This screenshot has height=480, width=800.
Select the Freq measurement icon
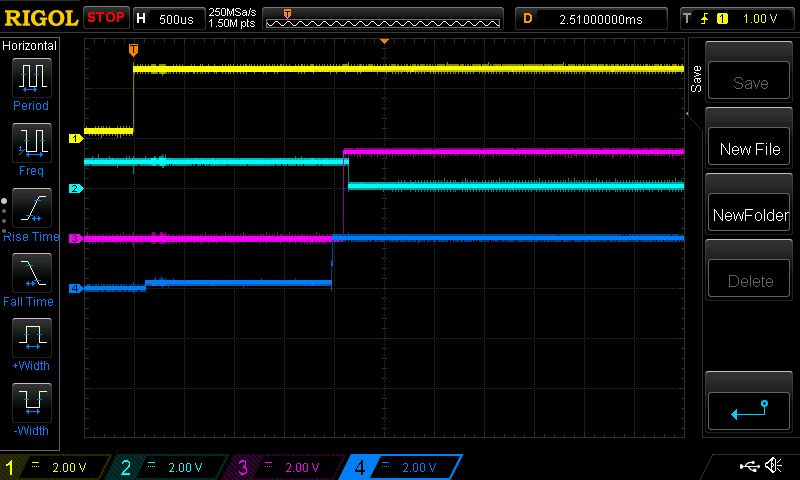pyautogui.click(x=31, y=143)
